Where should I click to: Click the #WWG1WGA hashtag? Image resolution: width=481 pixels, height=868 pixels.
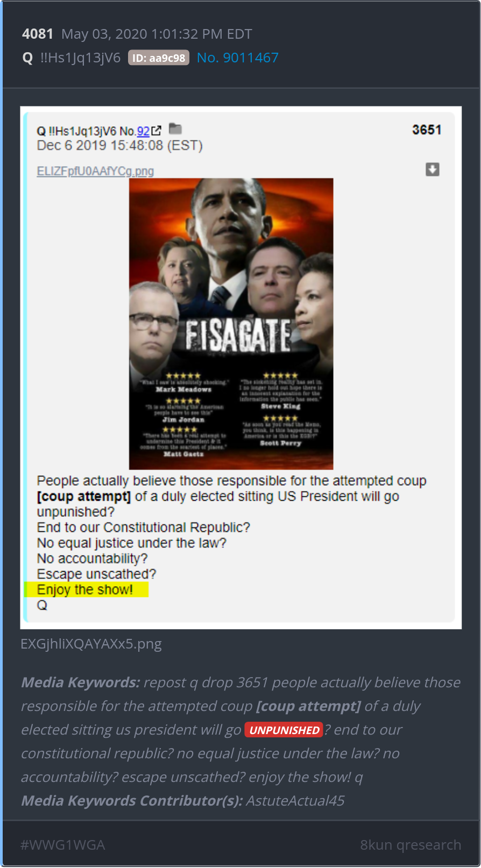coord(63,845)
